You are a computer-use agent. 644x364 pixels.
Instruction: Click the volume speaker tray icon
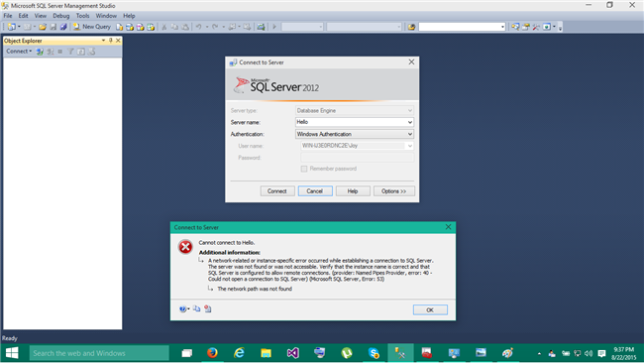point(589,353)
